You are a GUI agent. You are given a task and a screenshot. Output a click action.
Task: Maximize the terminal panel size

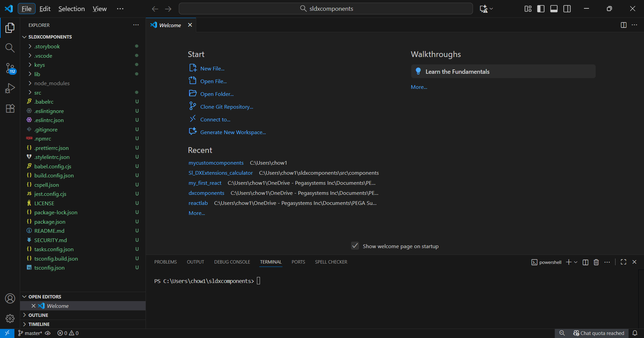pyautogui.click(x=623, y=262)
